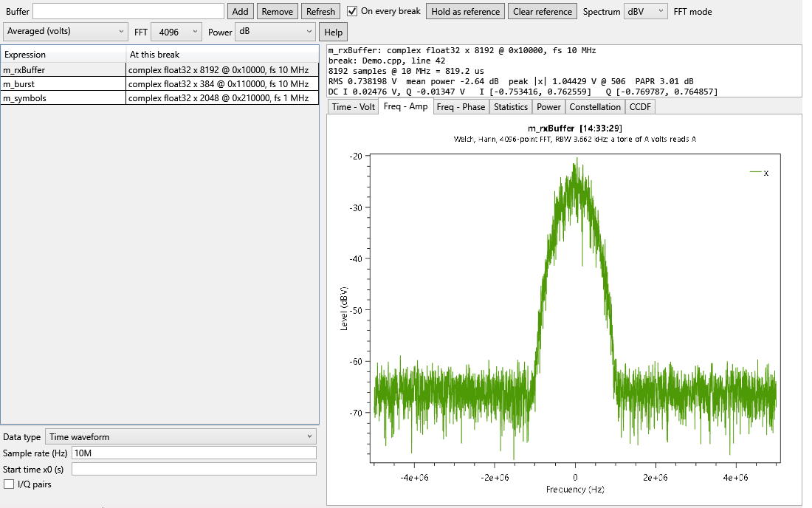Select the m_burst expression row
The image size is (812, 508).
pos(159,84)
